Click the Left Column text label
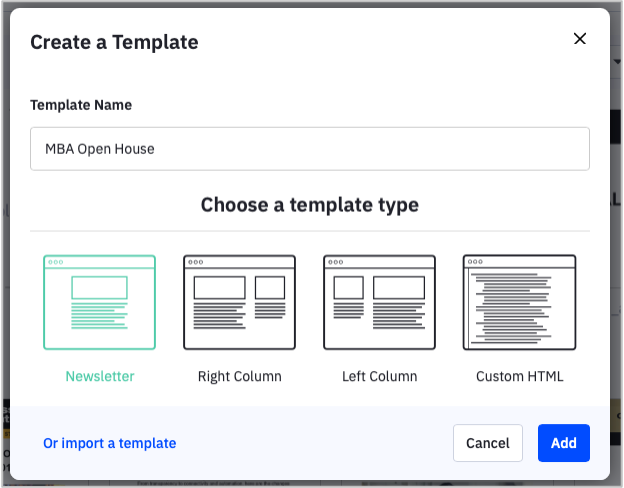Screen dimensions: 624x488 [380, 376]
